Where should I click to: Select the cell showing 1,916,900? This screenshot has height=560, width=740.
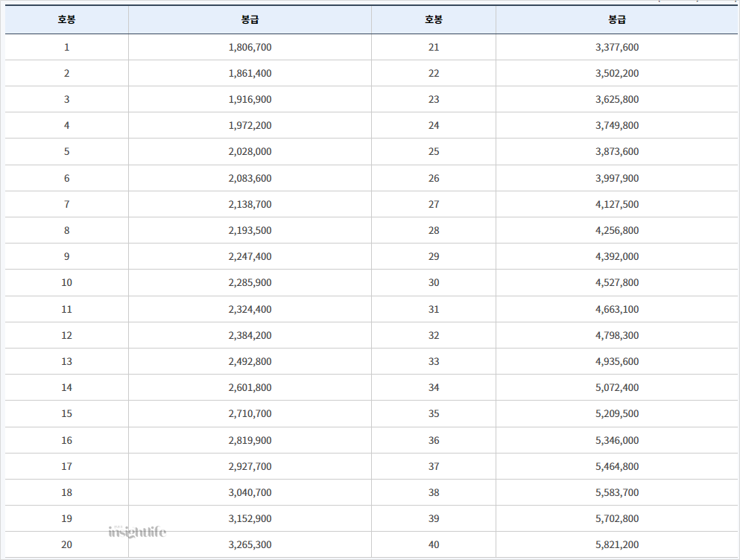250,99
